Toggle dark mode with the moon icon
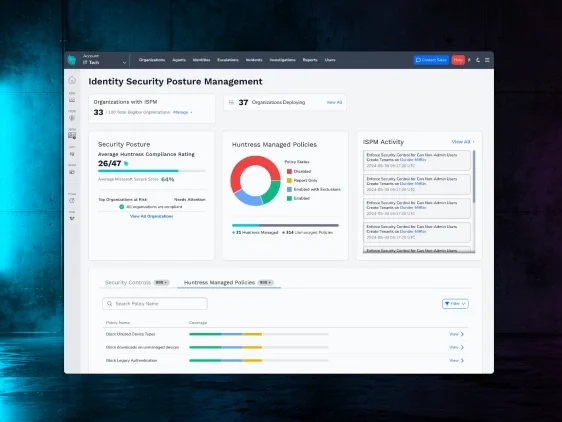 pos(478,60)
